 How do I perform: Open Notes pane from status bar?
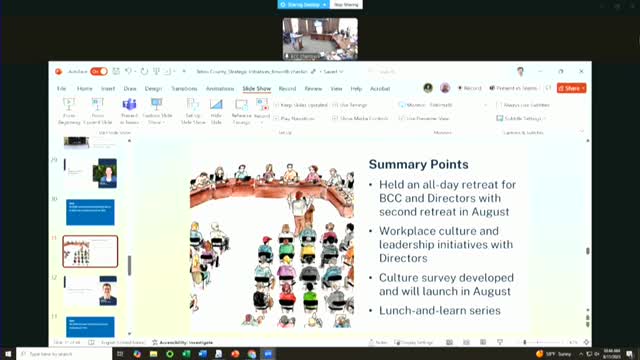point(378,342)
